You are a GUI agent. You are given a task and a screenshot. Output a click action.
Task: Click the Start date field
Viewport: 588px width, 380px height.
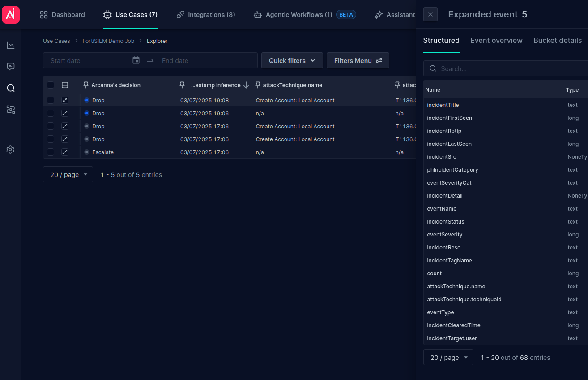[x=89, y=60]
